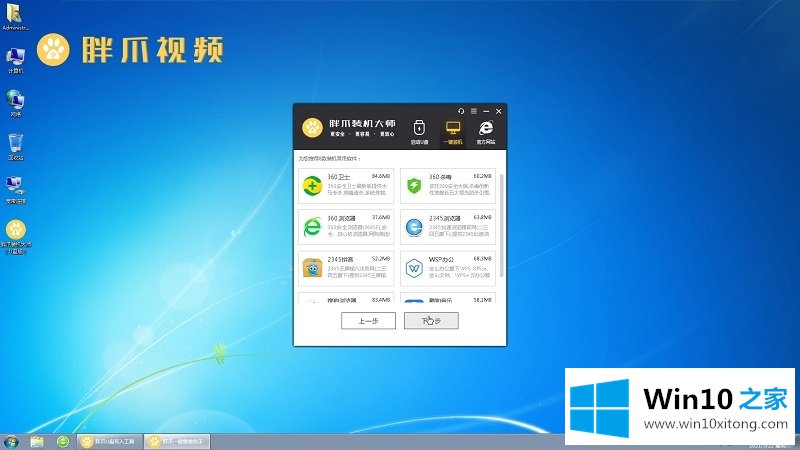The image size is (800, 450).
Task: Click the 360浏览器 software name
Action: pos(341,218)
